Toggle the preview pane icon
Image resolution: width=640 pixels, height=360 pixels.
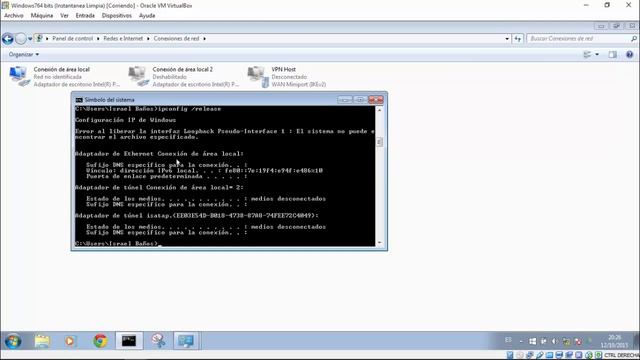[612, 54]
